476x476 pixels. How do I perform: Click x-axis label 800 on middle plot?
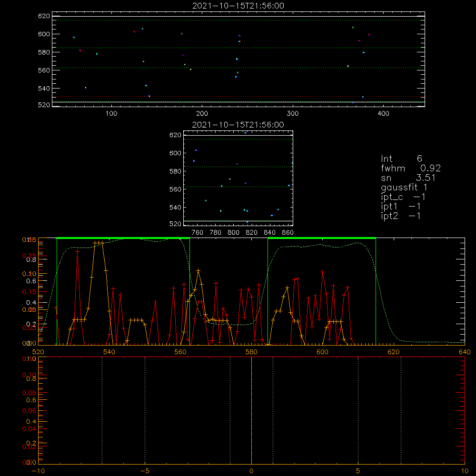[233, 233]
